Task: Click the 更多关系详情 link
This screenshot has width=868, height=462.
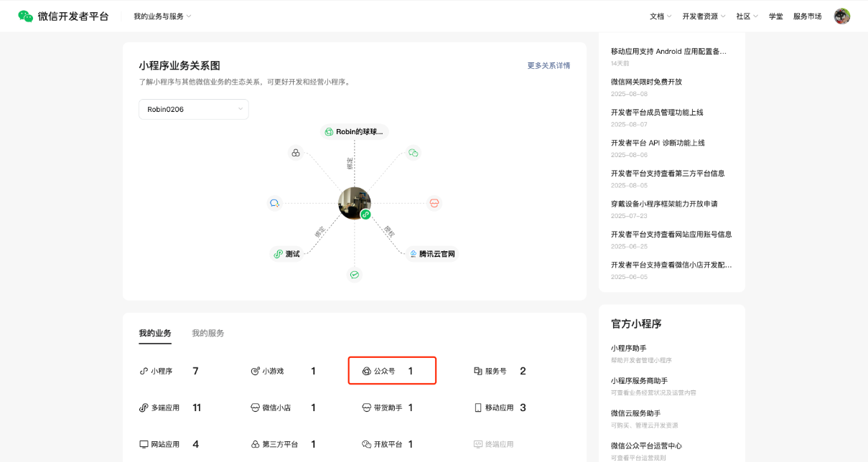Action: pos(549,65)
